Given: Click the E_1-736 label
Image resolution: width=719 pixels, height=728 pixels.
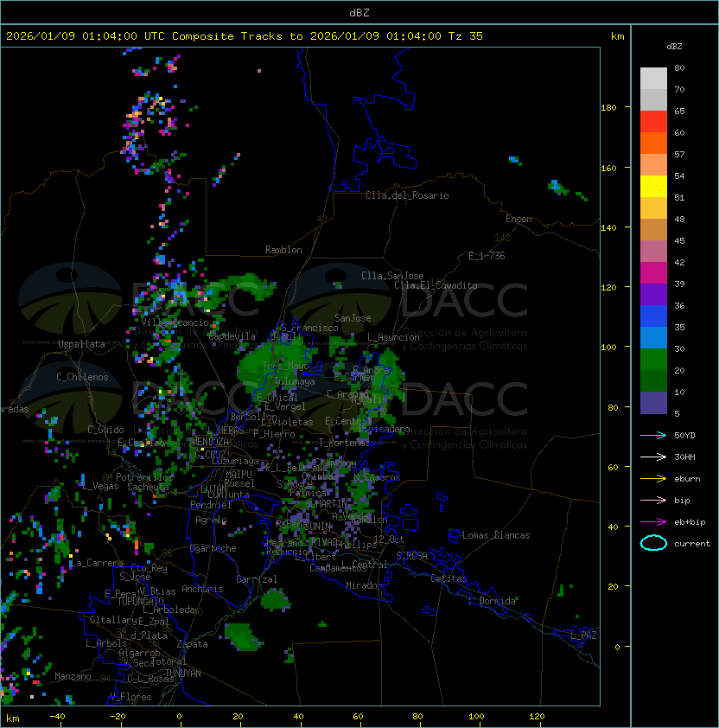Looking at the screenshot, I should click(x=487, y=256).
